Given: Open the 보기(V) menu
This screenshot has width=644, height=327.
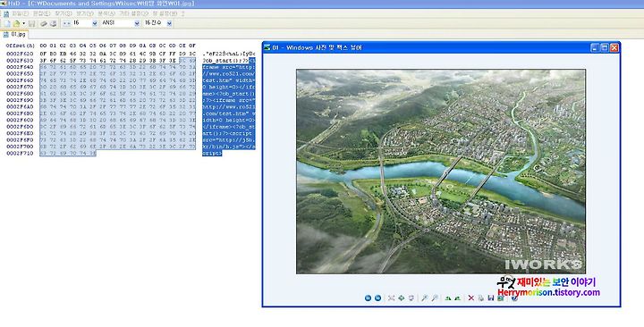Looking at the screenshot, I should pos(85,13).
